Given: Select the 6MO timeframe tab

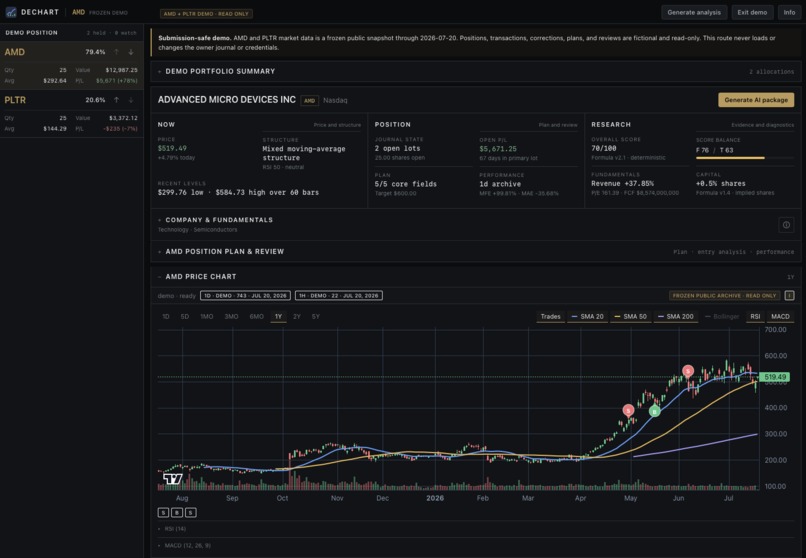Looking at the screenshot, I should pos(257,317).
